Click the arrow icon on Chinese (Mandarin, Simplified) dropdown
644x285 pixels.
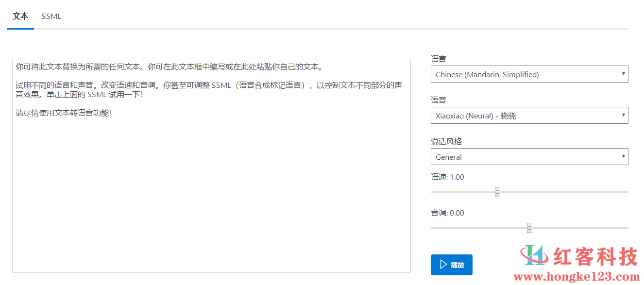pos(623,74)
